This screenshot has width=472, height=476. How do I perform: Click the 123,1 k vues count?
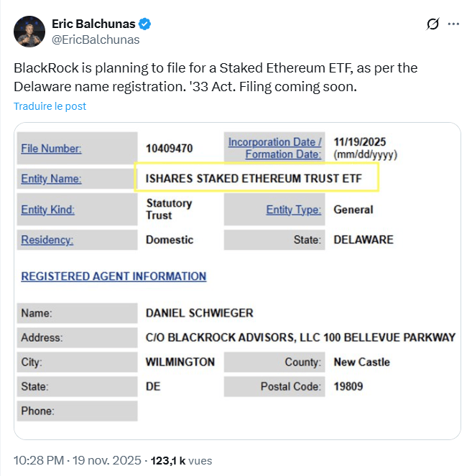pyautogui.click(x=181, y=459)
